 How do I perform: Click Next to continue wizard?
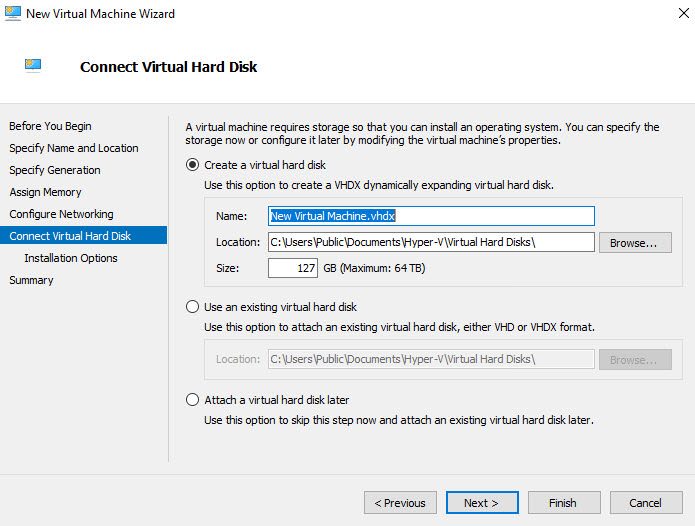point(482,503)
